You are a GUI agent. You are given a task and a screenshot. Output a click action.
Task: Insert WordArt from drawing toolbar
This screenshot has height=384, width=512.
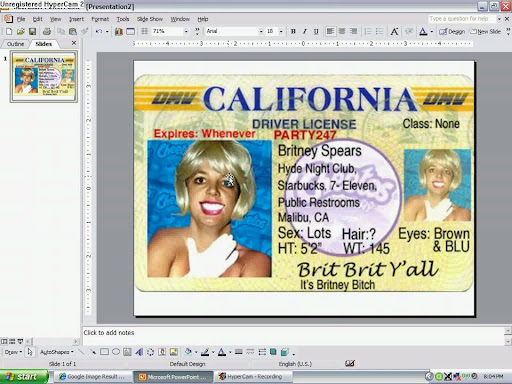click(139, 352)
